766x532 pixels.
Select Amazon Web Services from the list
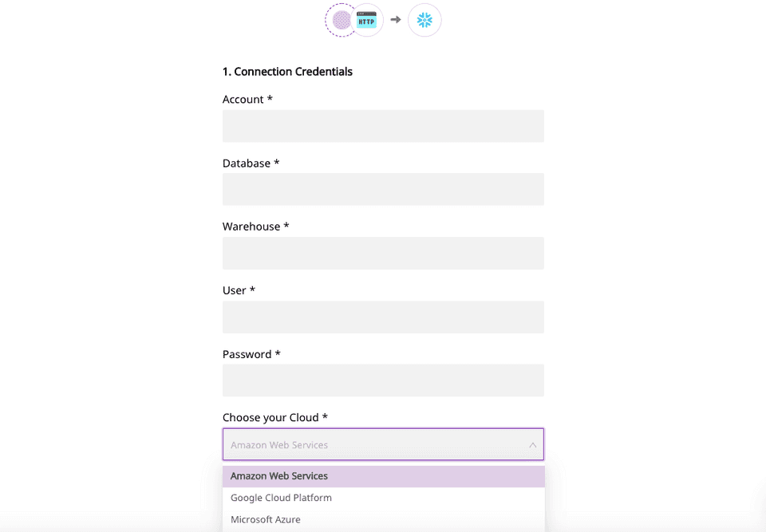tap(279, 476)
